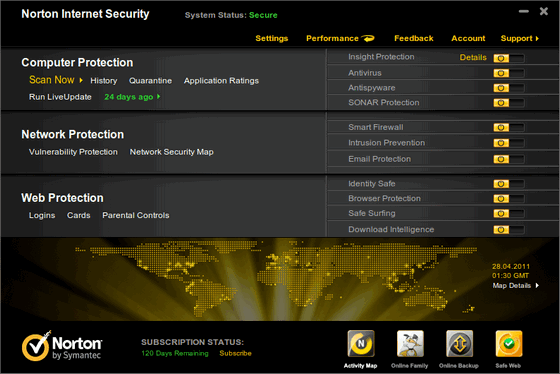
Task: Click the Performance flip arrow icon
Action: [x=368, y=38]
